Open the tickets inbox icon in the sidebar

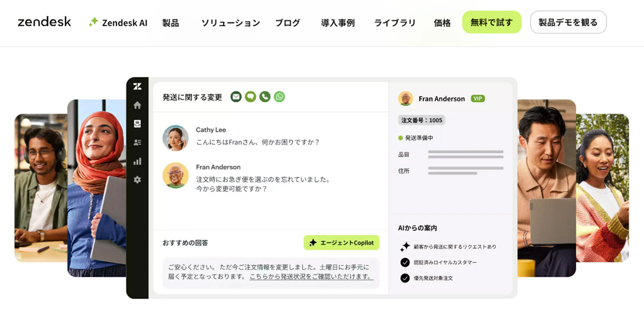click(x=137, y=123)
